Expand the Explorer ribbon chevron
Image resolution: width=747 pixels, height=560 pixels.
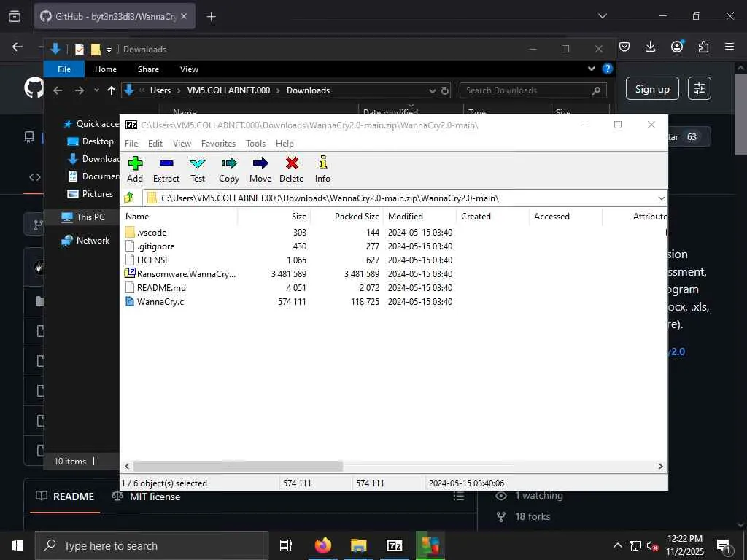point(591,69)
